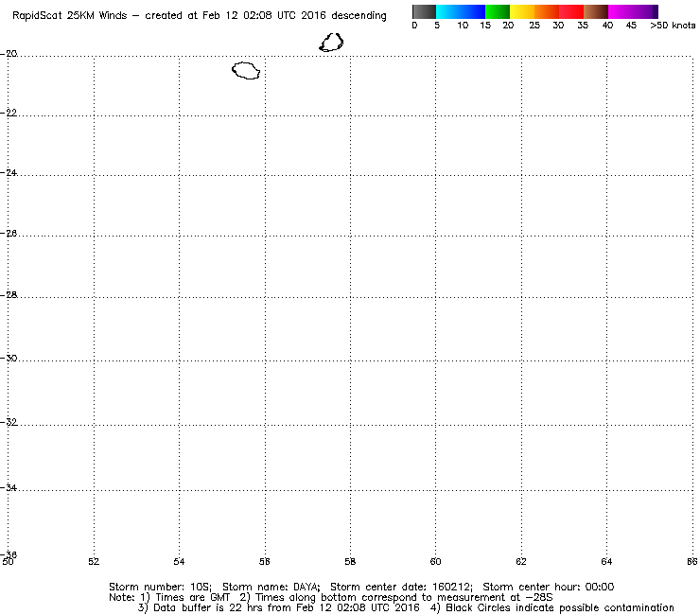This screenshot has width=700, height=615.
Task: Click the yellow 20-25 knots color segment
Action: [522, 11]
